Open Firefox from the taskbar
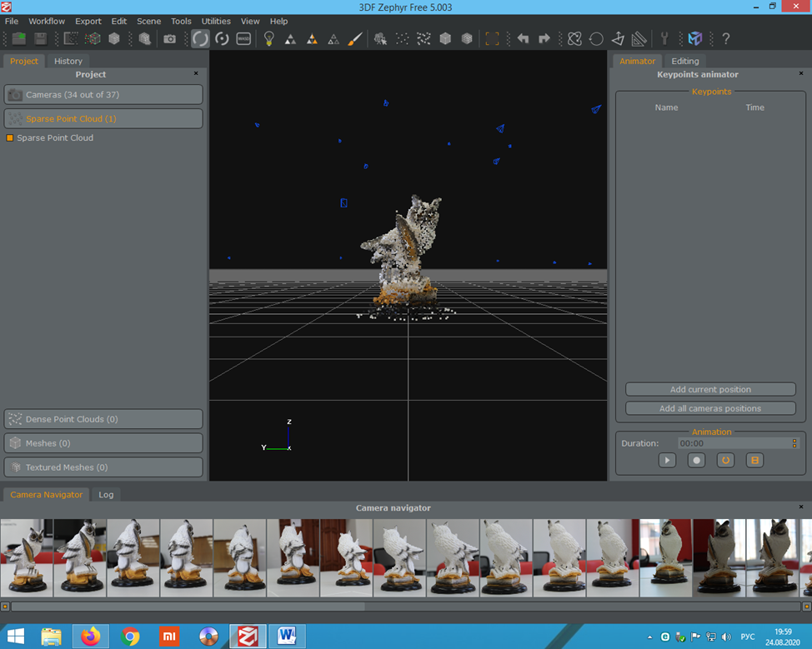812x649 pixels. coord(91,636)
